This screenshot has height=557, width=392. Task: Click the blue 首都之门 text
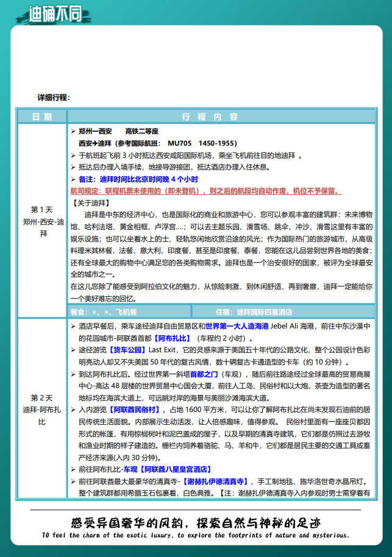click(204, 374)
